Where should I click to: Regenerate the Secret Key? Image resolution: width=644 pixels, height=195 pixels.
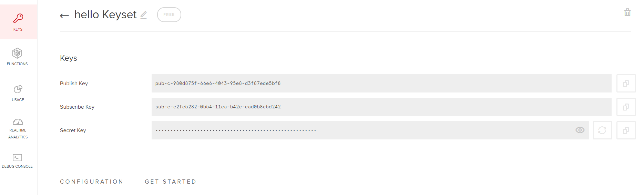pyautogui.click(x=602, y=130)
